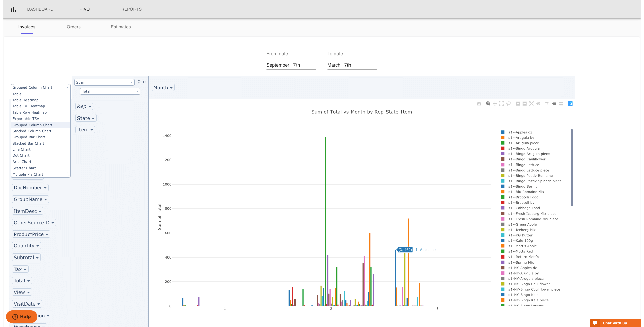Open the Reports tab

coord(131,9)
